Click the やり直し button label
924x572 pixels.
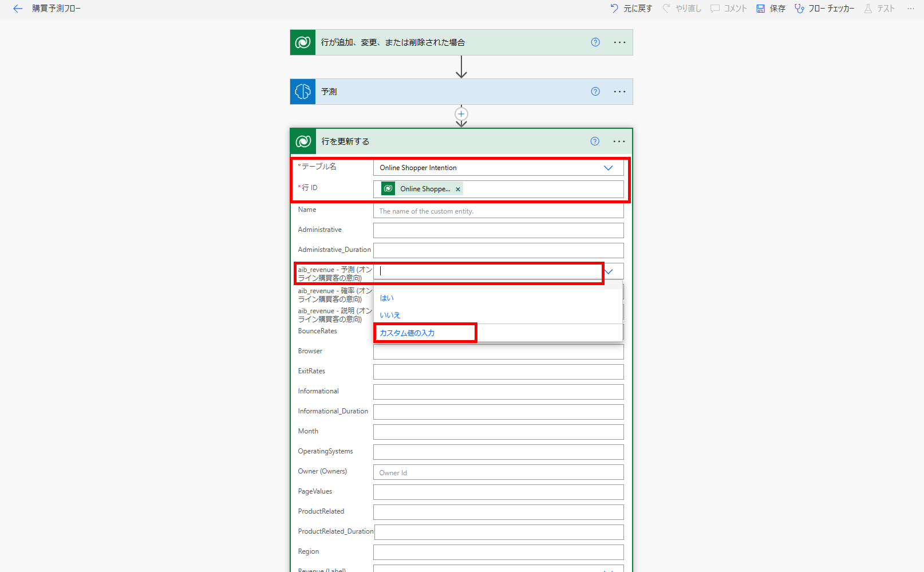pyautogui.click(x=688, y=9)
